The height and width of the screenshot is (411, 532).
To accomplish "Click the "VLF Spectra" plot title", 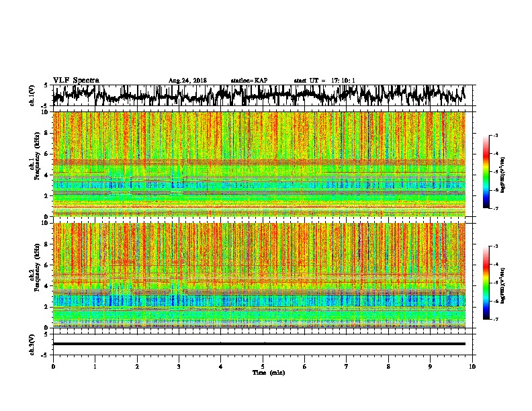I will coord(76,81).
